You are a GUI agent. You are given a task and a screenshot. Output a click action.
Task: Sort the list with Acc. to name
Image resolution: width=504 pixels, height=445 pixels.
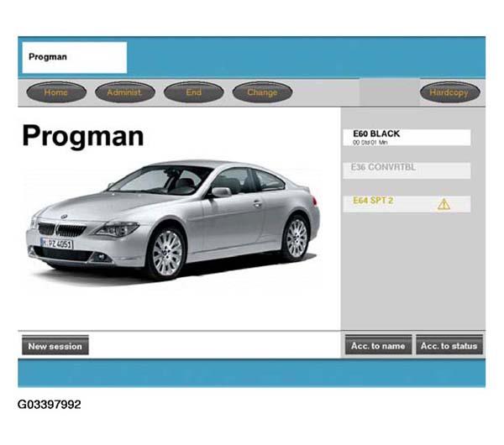pyautogui.click(x=377, y=346)
